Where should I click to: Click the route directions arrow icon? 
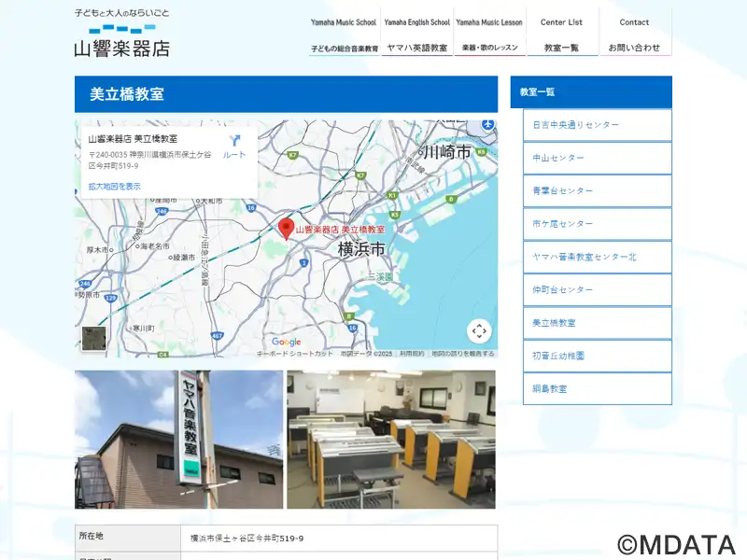234,147
